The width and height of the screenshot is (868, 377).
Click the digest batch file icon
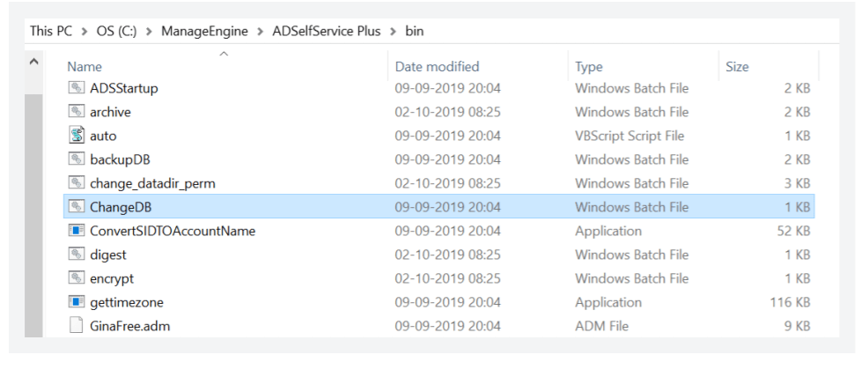[77, 255]
